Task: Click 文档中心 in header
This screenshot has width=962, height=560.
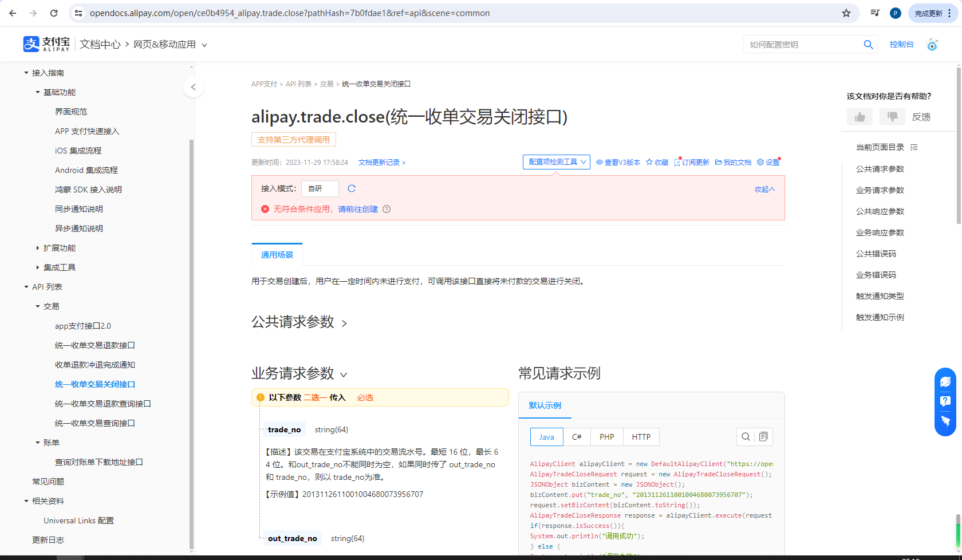Action: [x=100, y=45]
